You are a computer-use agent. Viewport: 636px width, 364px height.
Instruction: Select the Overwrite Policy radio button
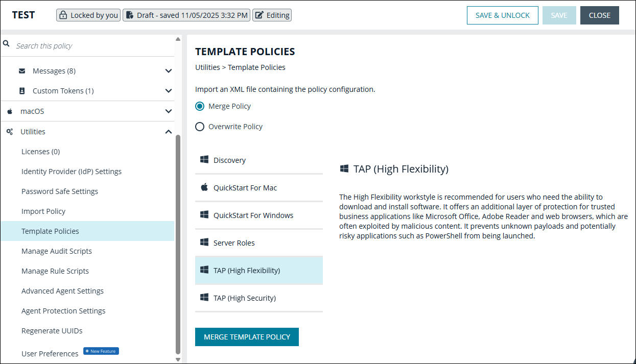coord(200,126)
